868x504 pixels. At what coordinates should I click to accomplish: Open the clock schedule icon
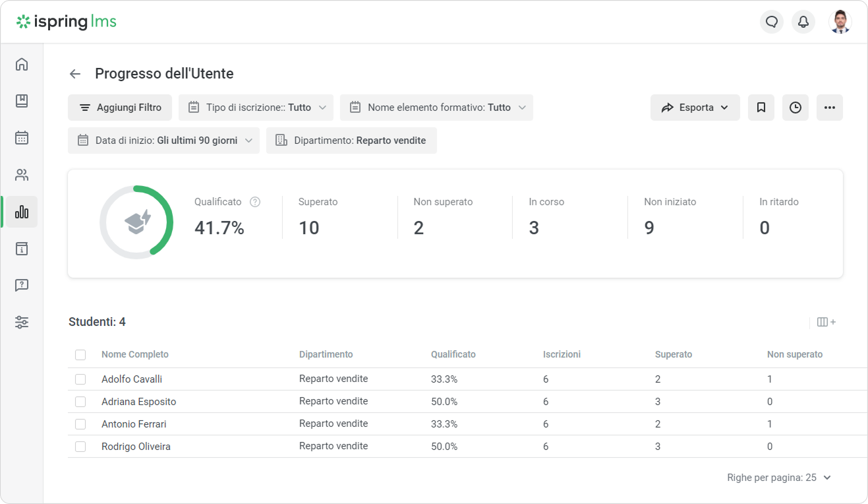796,108
